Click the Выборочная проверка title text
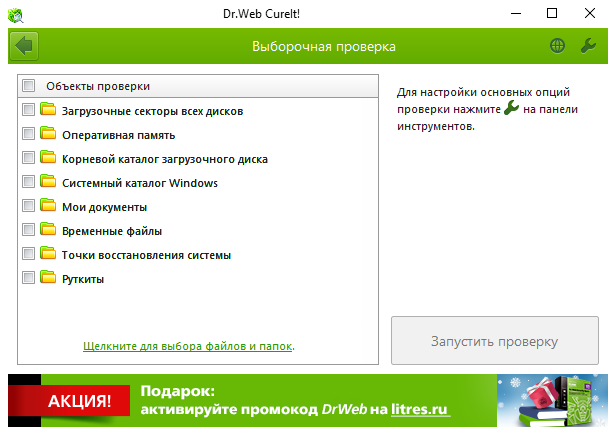 coord(323,46)
